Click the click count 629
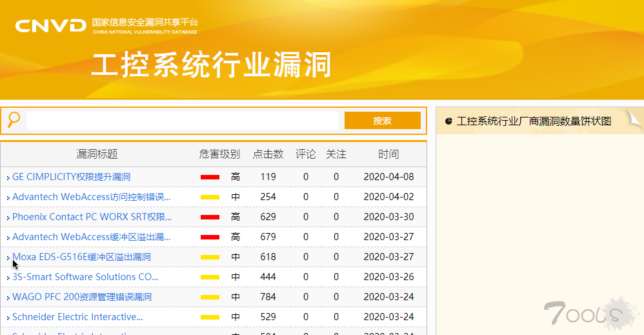The width and height of the screenshot is (644, 335). tap(268, 217)
